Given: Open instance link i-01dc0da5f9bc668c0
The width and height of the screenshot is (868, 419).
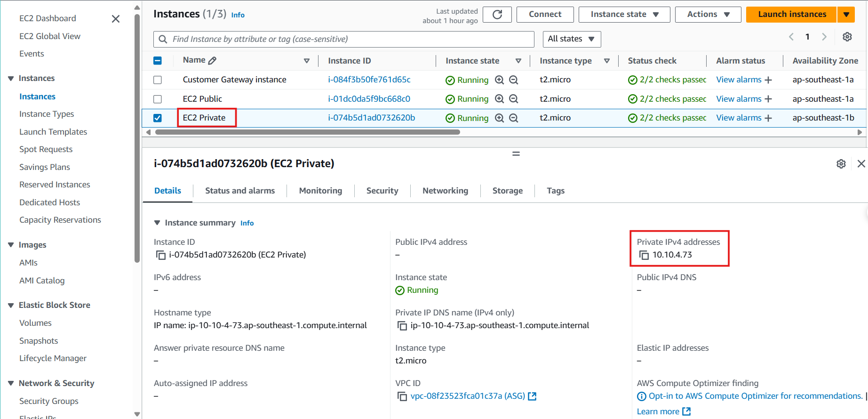Looking at the screenshot, I should point(369,99).
